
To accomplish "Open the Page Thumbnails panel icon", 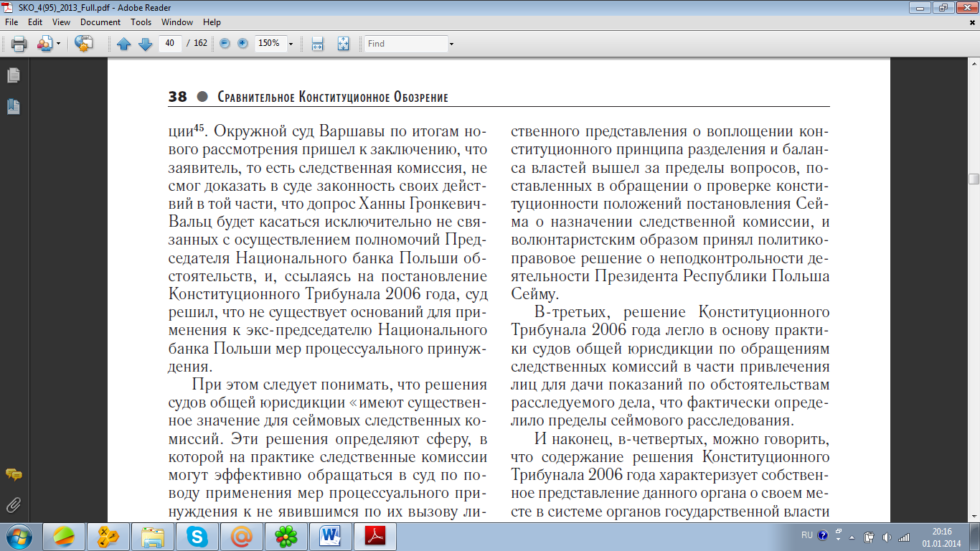I will tap(13, 75).
